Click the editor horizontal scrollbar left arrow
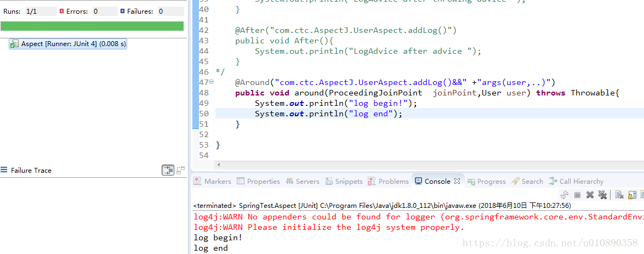Screen dimensions: 644x254 click(x=218, y=165)
